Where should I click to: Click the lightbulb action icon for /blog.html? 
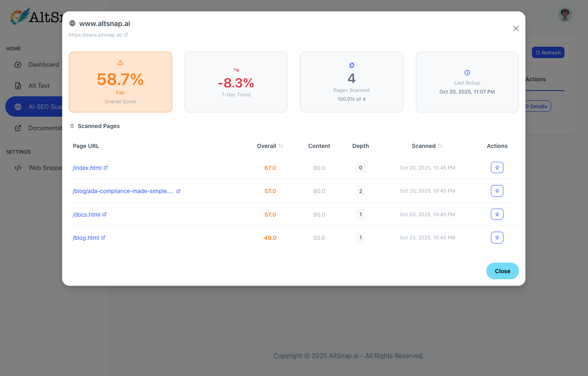(x=497, y=238)
